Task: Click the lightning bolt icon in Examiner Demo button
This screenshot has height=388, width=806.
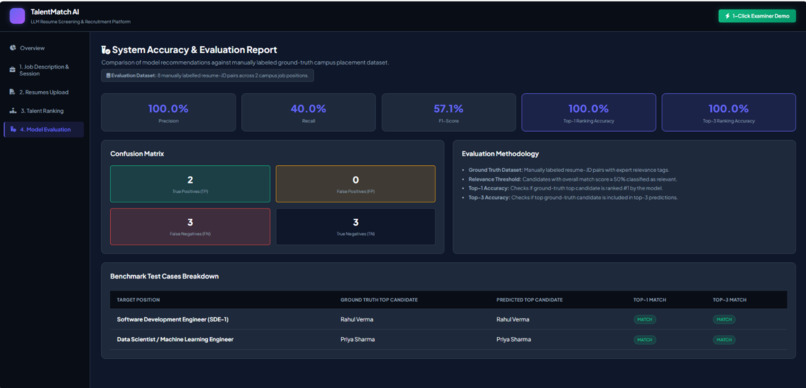Action: point(727,16)
